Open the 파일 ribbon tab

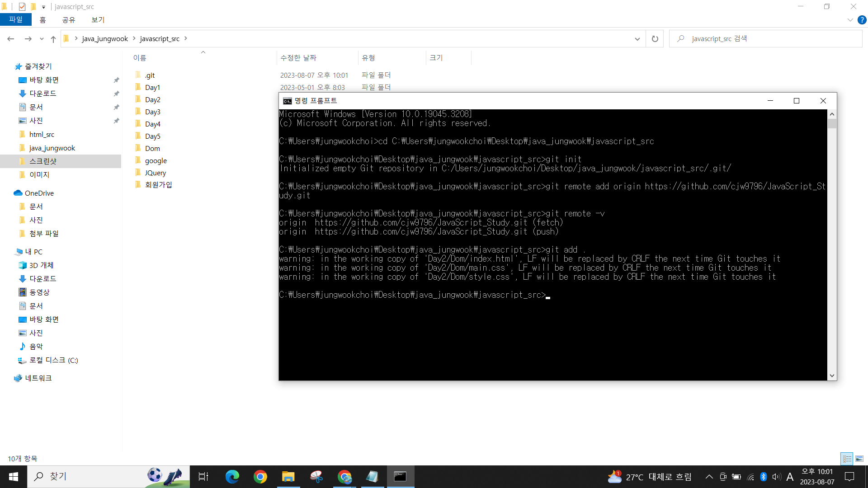pyautogui.click(x=15, y=20)
